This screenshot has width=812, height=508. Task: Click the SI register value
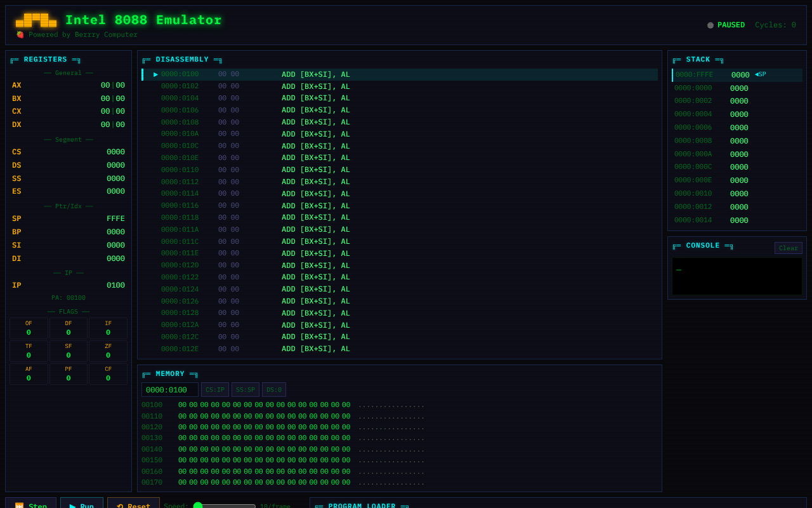[115, 245]
